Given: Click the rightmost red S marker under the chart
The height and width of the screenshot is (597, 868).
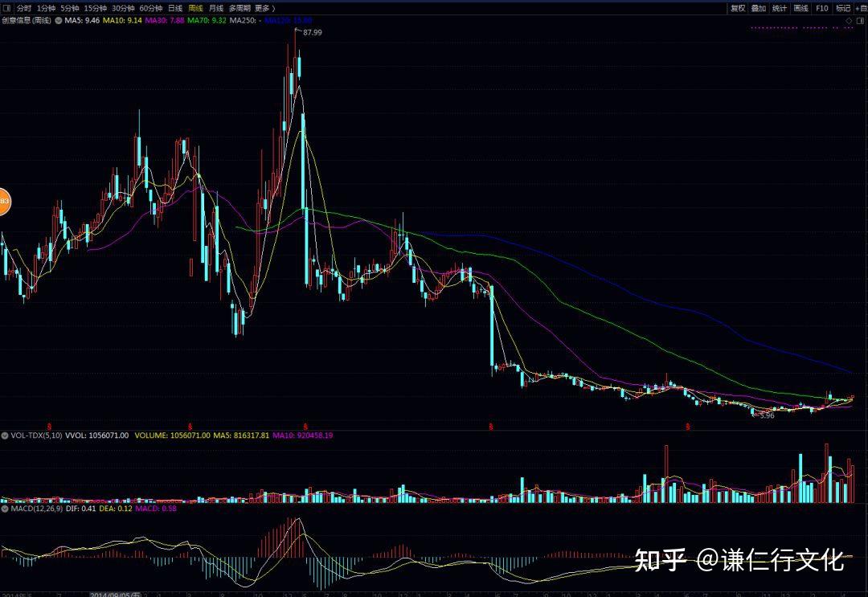Looking at the screenshot, I should pyautogui.click(x=688, y=426).
